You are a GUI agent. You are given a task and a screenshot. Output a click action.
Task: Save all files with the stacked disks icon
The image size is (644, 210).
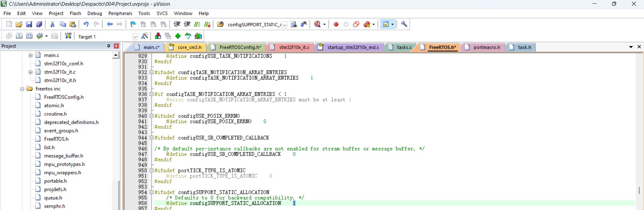pos(39,24)
